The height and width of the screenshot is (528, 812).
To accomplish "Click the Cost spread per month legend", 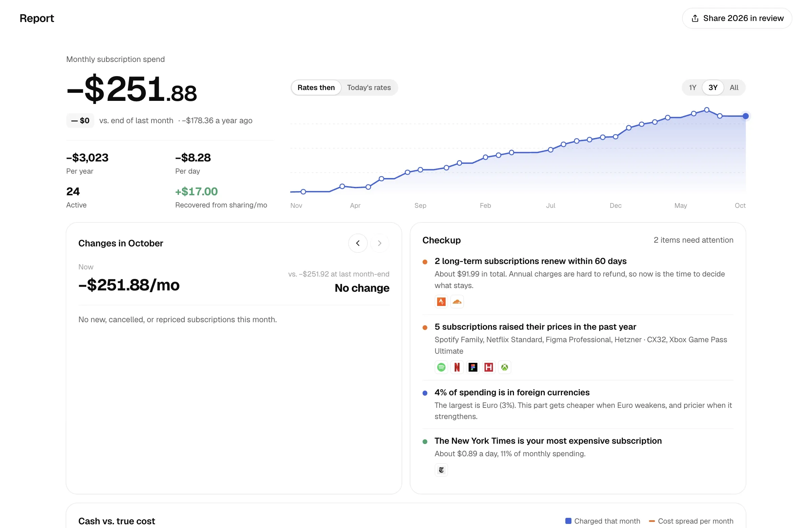I will (x=691, y=521).
